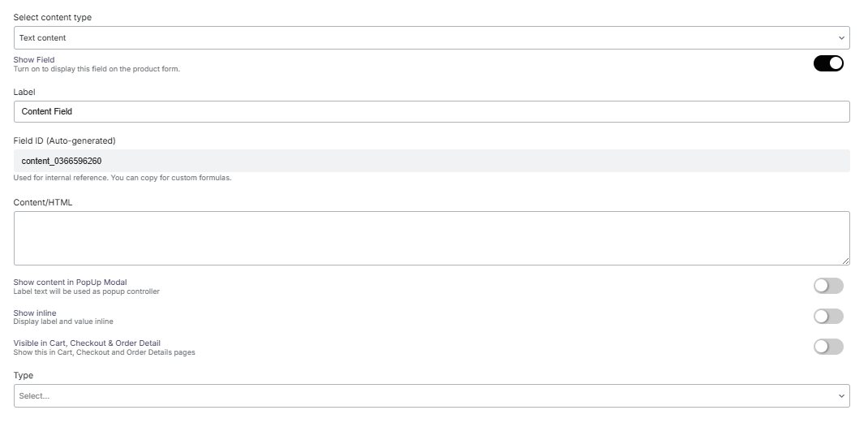Click the Select content type heading
Viewport: 868px width, 423px height.
point(53,17)
